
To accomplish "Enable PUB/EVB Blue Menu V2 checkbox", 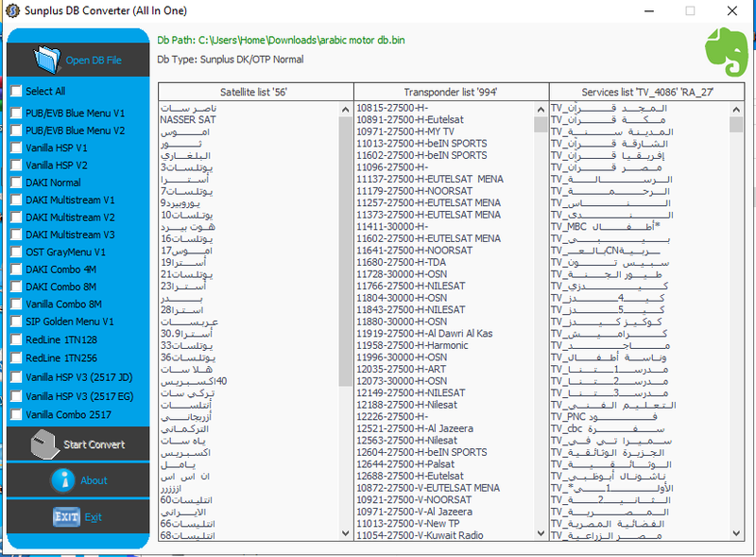I will [16, 131].
